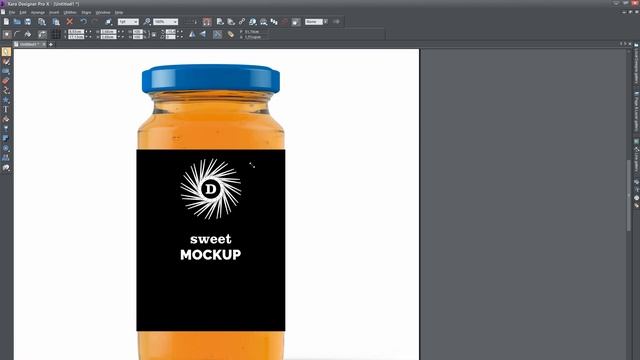This screenshot has height=360, width=640.
Task: Click the width input field
Action: [x=108, y=32]
